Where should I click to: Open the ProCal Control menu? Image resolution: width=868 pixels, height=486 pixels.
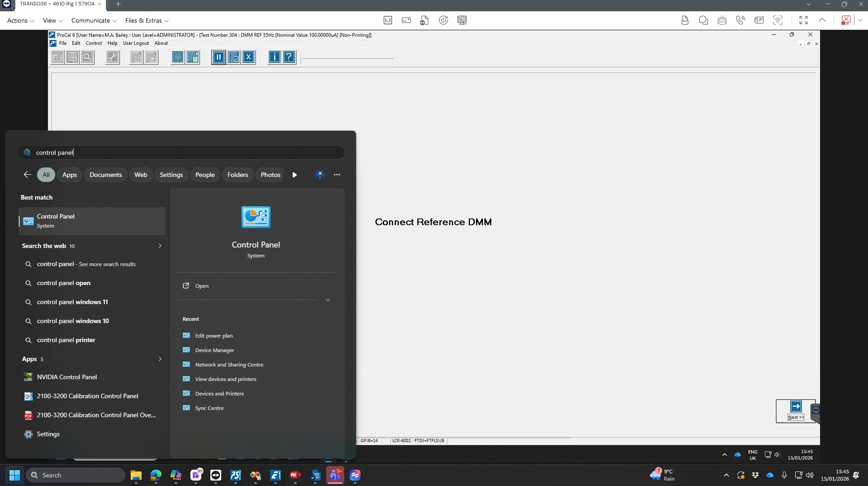coord(94,43)
